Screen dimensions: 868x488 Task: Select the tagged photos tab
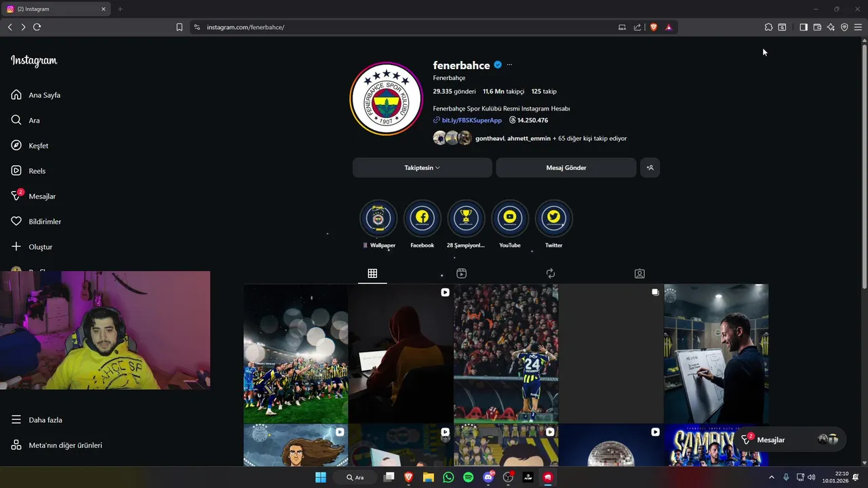coord(639,273)
